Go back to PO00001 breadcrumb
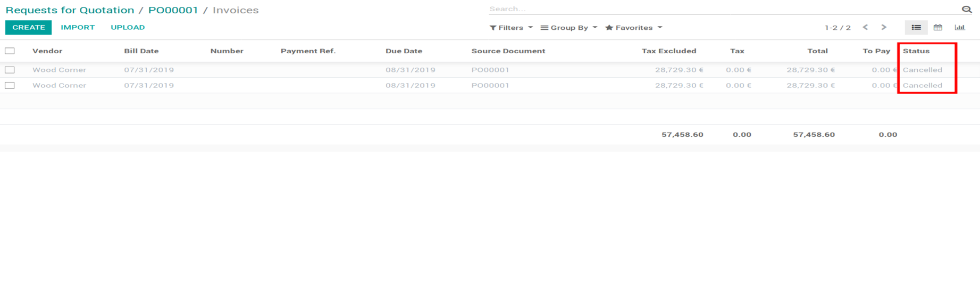The height and width of the screenshot is (287, 980). (x=173, y=10)
